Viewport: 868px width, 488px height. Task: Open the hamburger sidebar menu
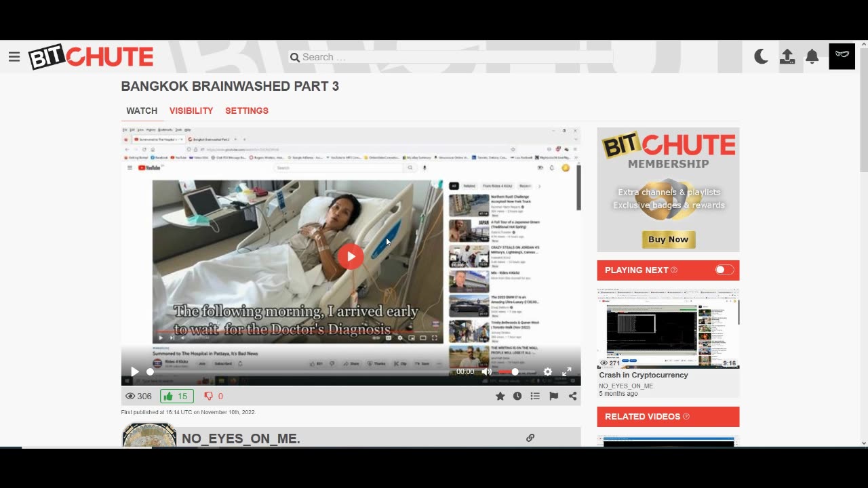coord(14,57)
